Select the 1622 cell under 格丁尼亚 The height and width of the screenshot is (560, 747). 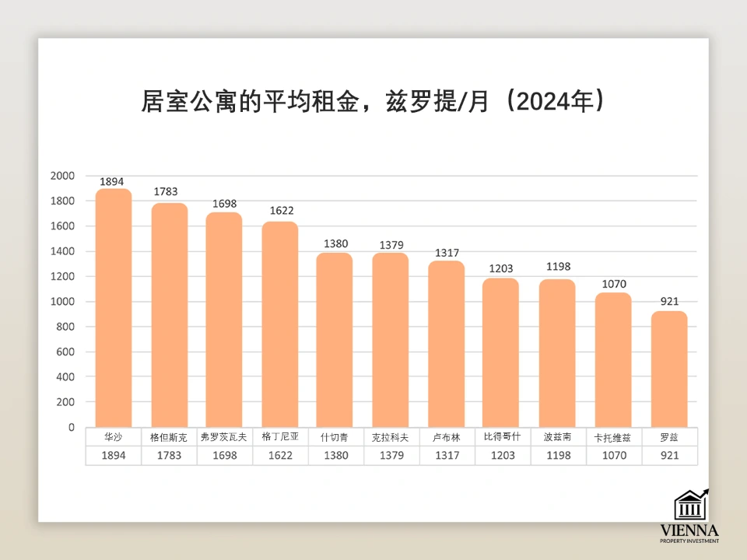(x=280, y=456)
